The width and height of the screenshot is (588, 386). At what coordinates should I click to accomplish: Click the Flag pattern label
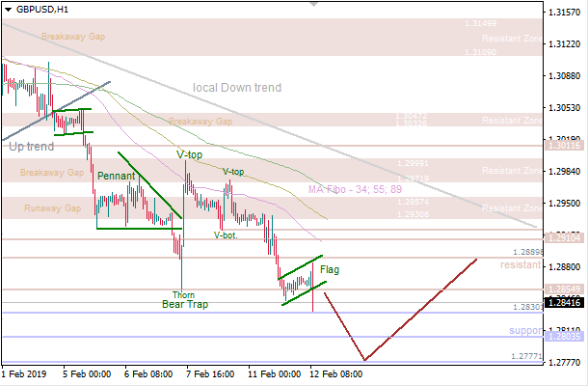[x=330, y=269]
